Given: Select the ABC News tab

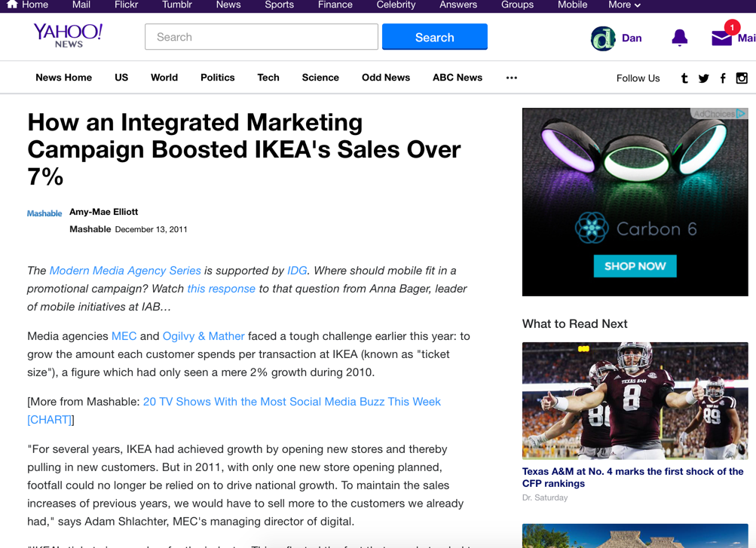Looking at the screenshot, I should tap(458, 78).
